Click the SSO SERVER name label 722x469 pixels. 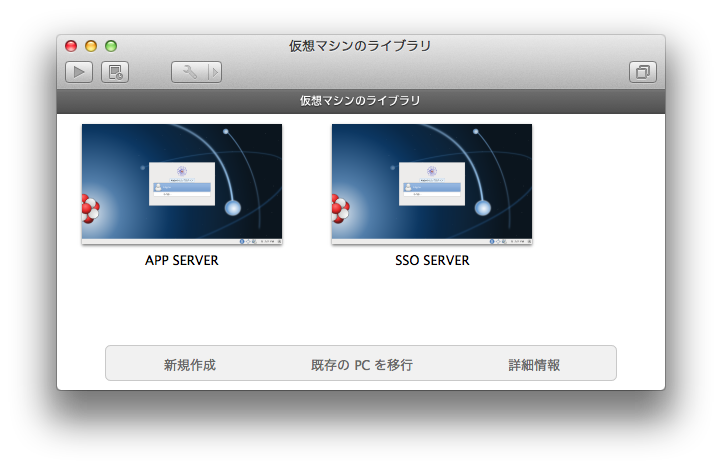[432, 260]
